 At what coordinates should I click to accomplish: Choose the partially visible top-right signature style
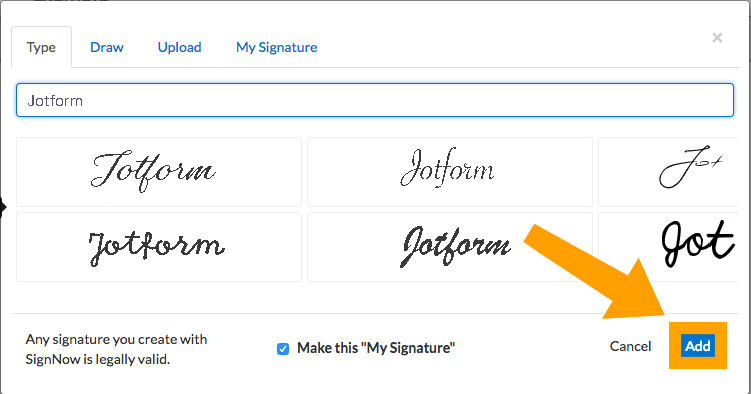pos(669,172)
